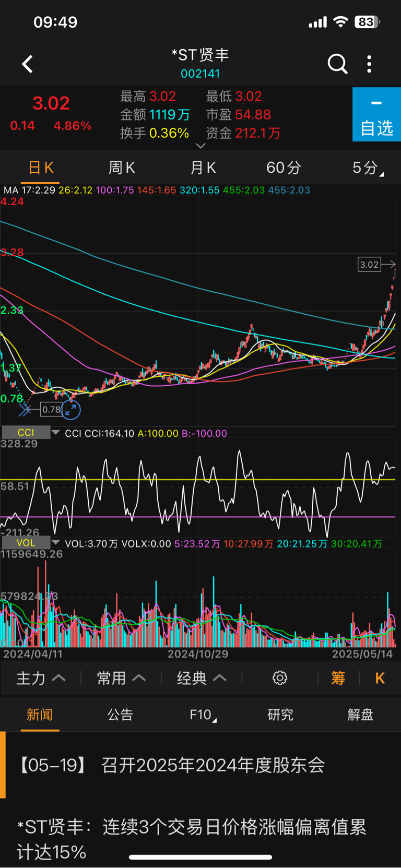Select 新闻 news tab
This screenshot has width=401, height=868.
click(40, 715)
